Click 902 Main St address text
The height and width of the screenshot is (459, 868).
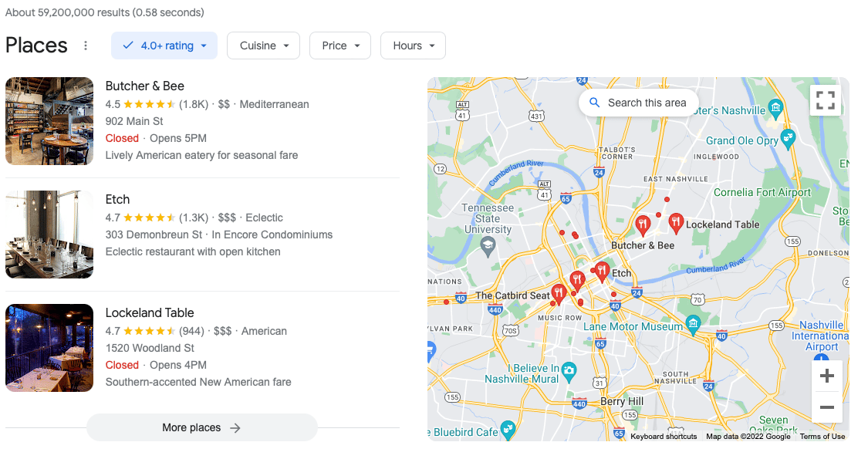click(134, 121)
